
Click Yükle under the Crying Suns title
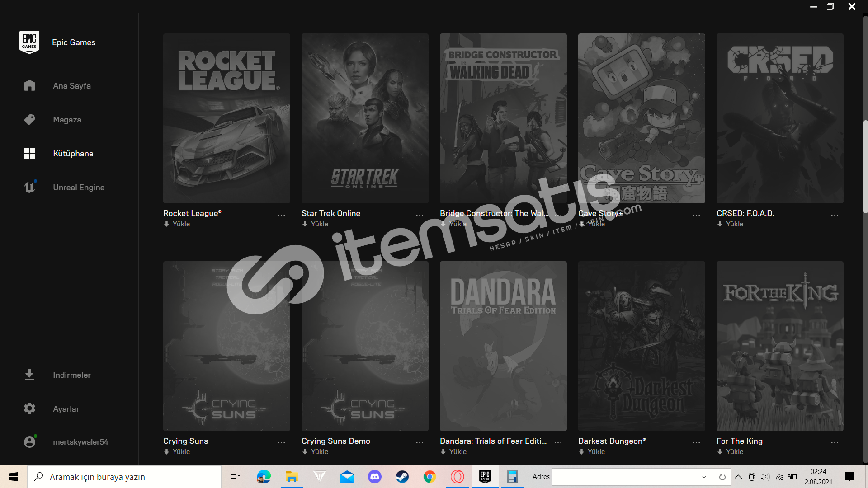pos(177,452)
